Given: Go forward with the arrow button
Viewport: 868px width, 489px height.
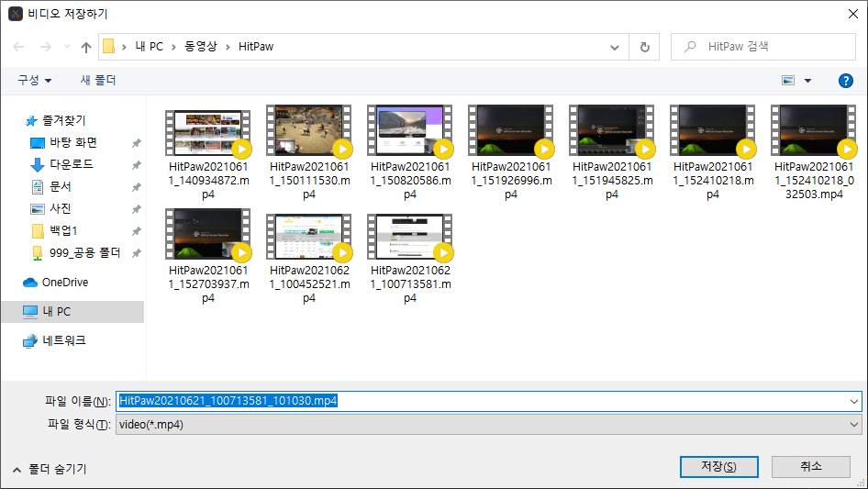Looking at the screenshot, I should coord(45,47).
